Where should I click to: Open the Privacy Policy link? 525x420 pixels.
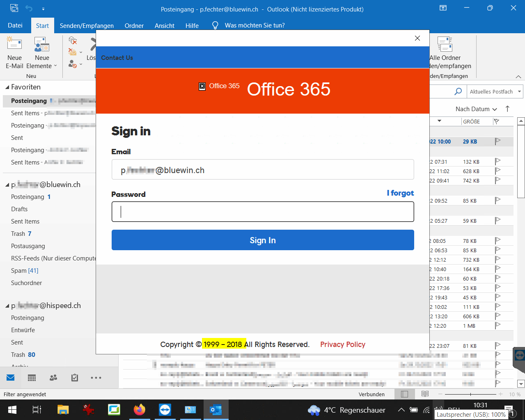click(x=343, y=345)
